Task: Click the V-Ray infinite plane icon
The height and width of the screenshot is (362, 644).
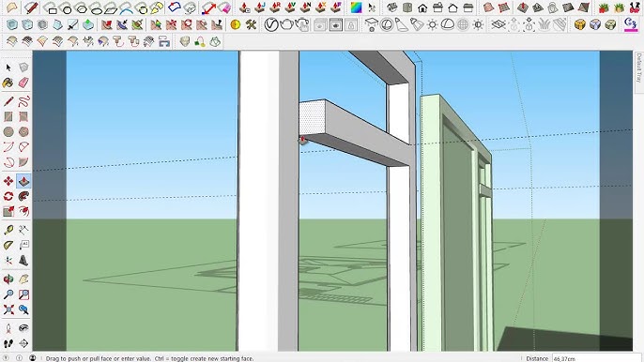Action: pyautogui.click(x=498, y=25)
